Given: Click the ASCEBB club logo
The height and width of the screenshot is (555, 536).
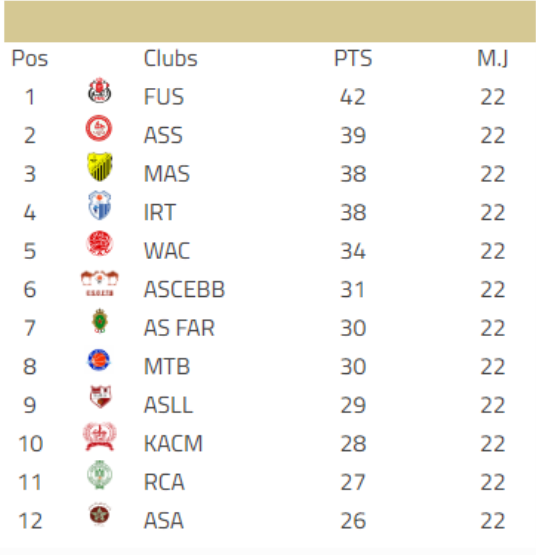Looking at the screenshot, I should (x=99, y=283).
